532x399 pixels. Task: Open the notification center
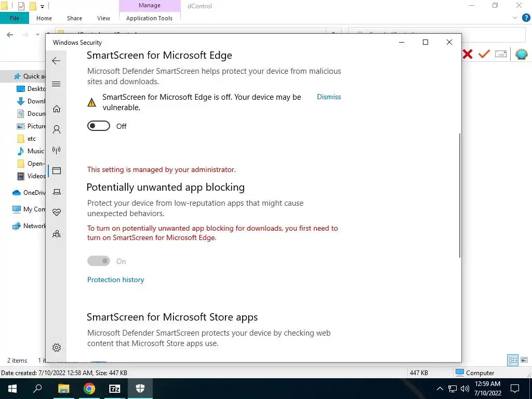(x=515, y=389)
